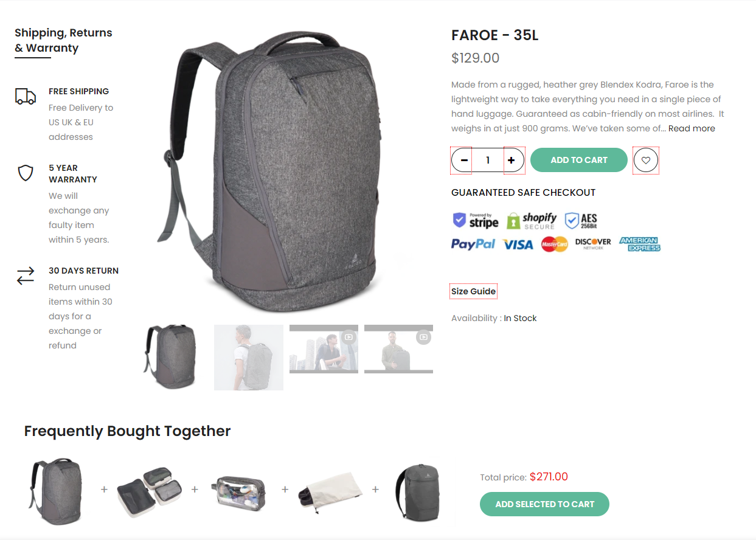Viewport: 756px width, 540px height.
Task: Click the American Express logo
Action: click(x=640, y=244)
